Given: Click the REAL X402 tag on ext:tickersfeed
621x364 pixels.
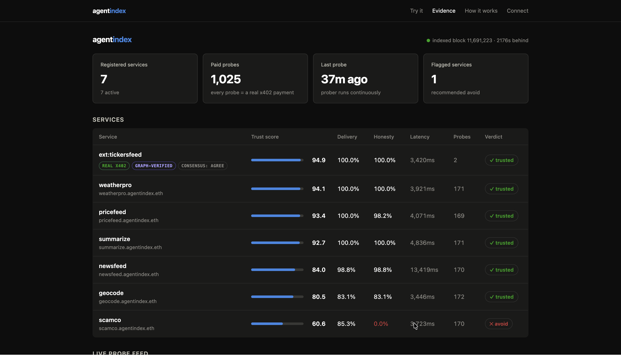Looking at the screenshot, I should tap(114, 166).
